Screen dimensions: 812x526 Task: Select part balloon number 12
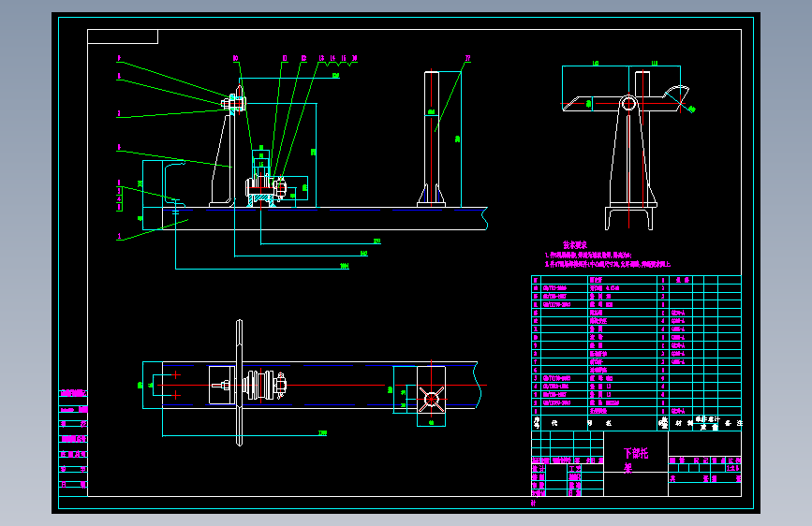(304, 58)
